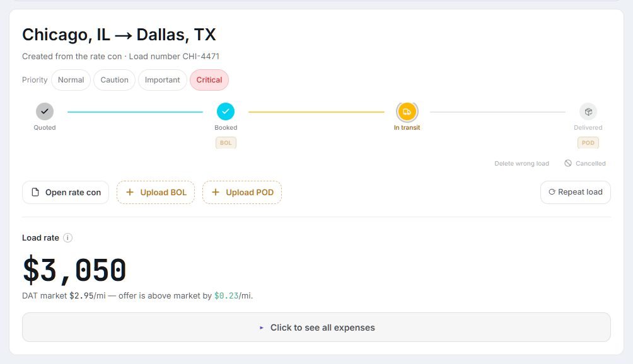Expand Click to see all expenses
The image size is (633, 364).
pyautogui.click(x=316, y=327)
